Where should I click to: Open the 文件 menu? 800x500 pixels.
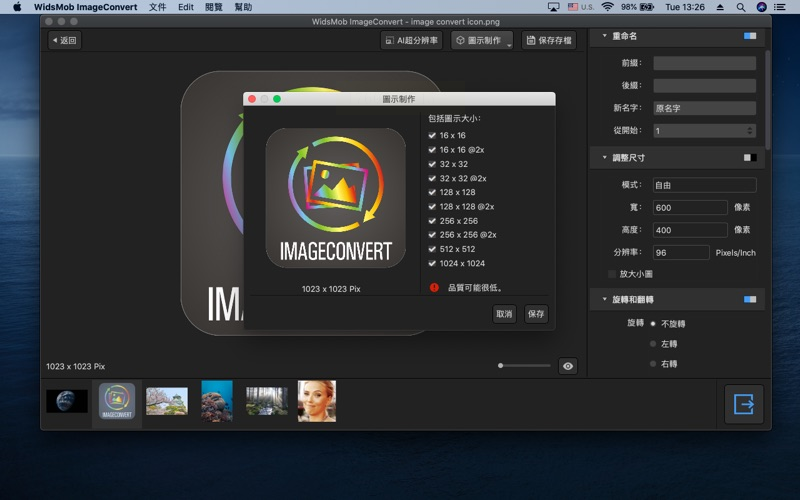[157, 7]
